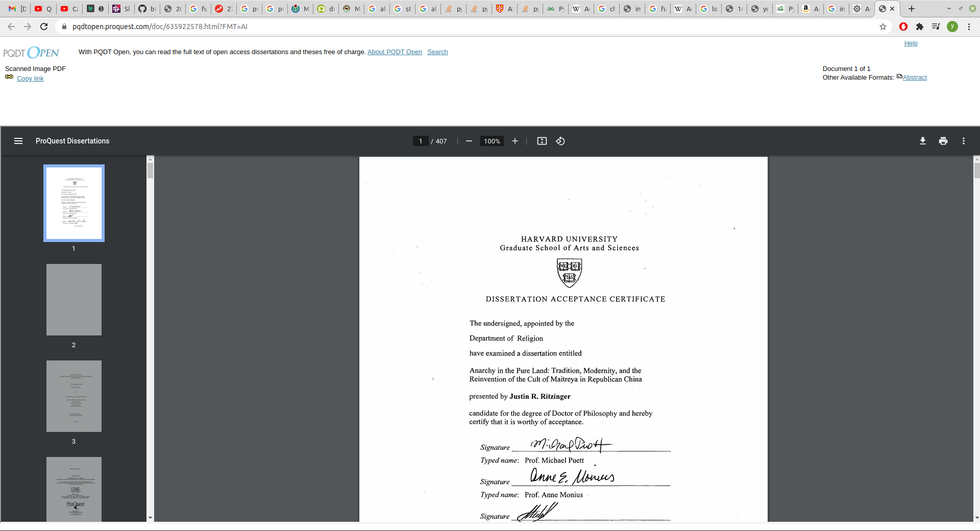The image size is (980, 531).
Task: Click the fit to page icon
Action: coord(542,141)
